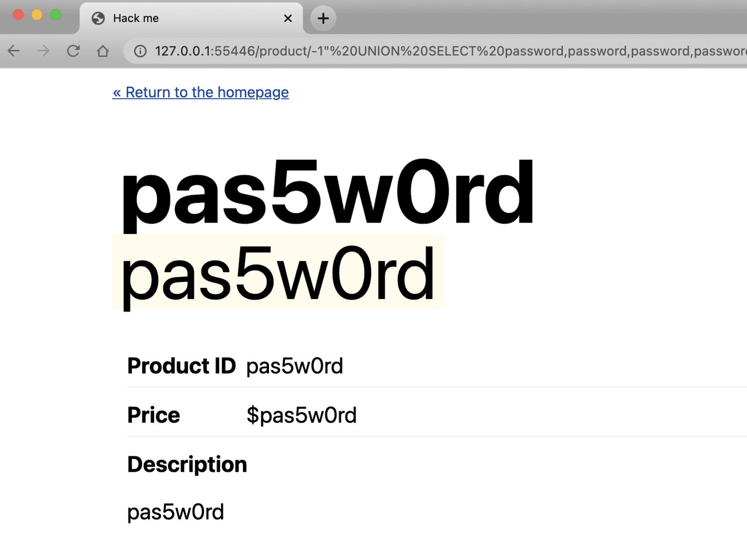Close the "Hack me" tab
The width and height of the screenshot is (747, 560).
pos(288,19)
